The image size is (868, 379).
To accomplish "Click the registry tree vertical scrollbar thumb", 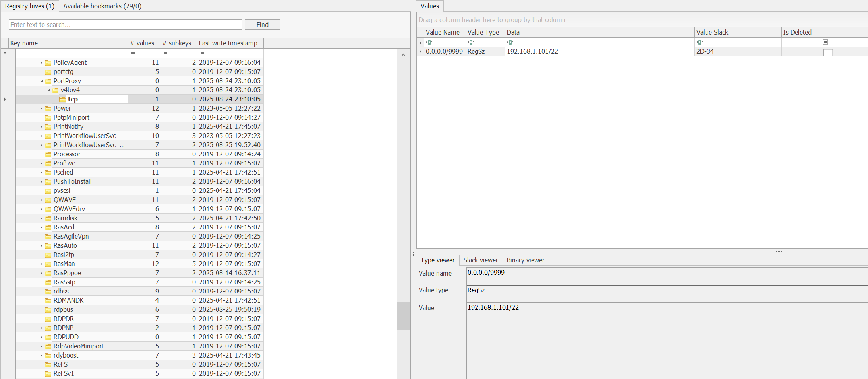I will click(x=403, y=316).
